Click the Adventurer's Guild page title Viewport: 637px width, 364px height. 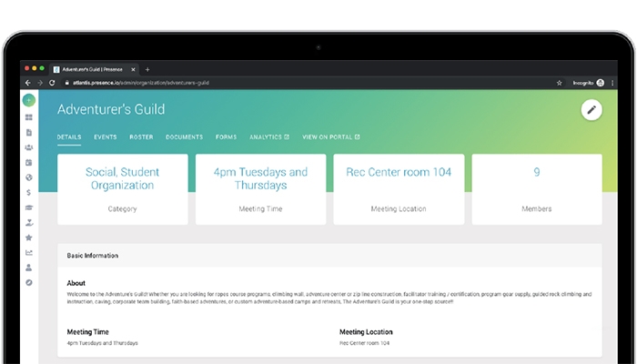pyautogui.click(x=111, y=109)
